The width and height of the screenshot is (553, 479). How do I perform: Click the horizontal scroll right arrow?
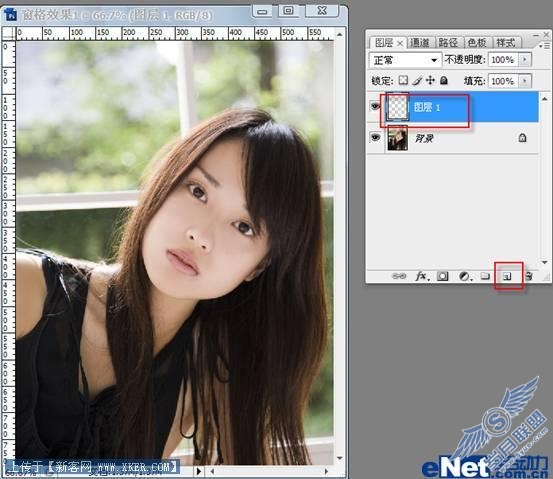tap(327, 471)
